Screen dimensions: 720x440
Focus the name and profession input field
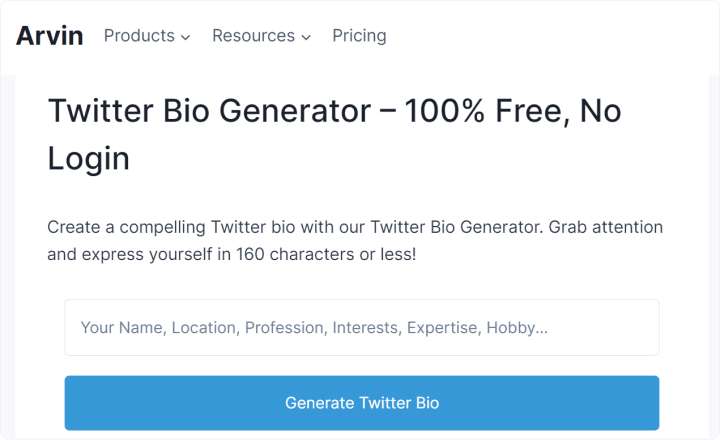[x=361, y=327]
